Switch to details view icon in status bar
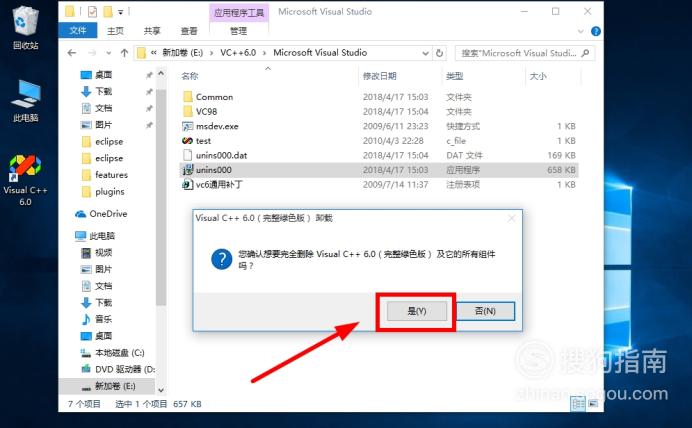Screen dimensions: 692x428 click(x=578, y=403)
